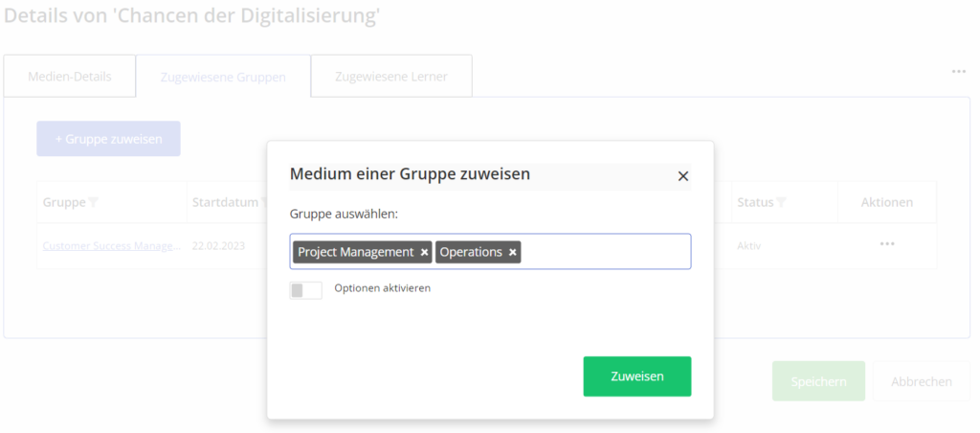980x433 pixels.
Task: Remove the Project Management tag
Action: pos(425,252)
